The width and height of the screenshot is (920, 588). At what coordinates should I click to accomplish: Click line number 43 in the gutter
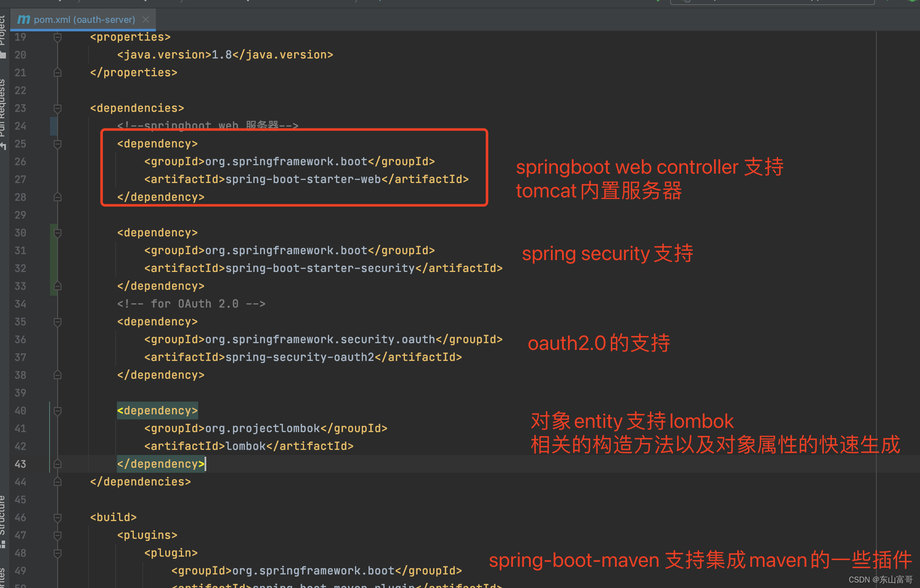pos(20,464)
